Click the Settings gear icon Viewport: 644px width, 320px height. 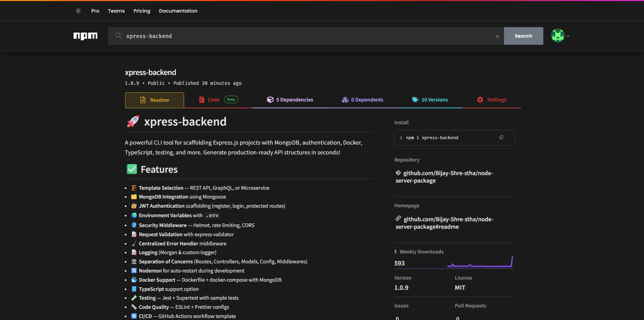pyautogui.click(x=480, y=100)
